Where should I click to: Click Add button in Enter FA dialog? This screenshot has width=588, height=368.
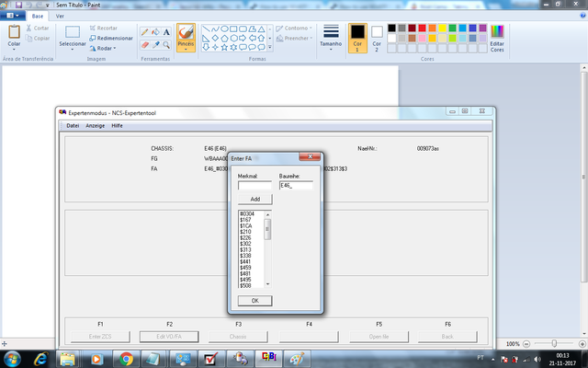click(x=255, y=199)
